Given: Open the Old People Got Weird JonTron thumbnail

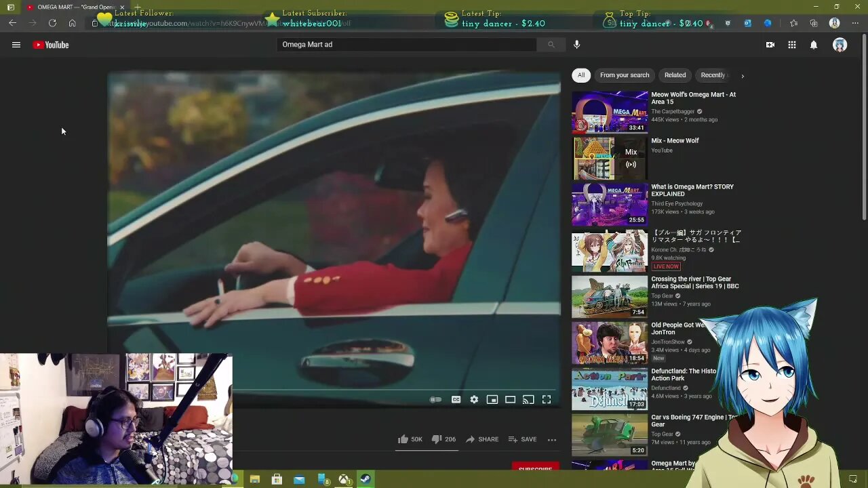Looking at the screenshot, I should pyautogui.click(x=610, y=342).
